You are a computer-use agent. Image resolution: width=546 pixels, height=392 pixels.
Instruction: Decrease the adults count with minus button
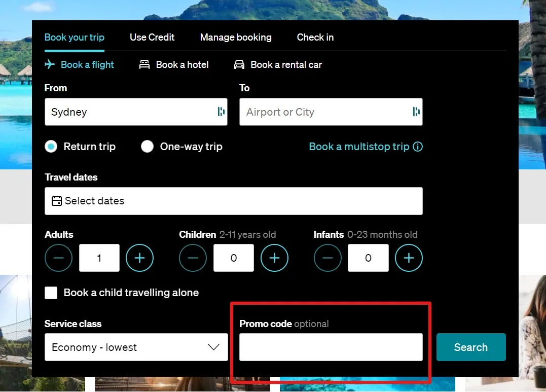pos(59,258)
